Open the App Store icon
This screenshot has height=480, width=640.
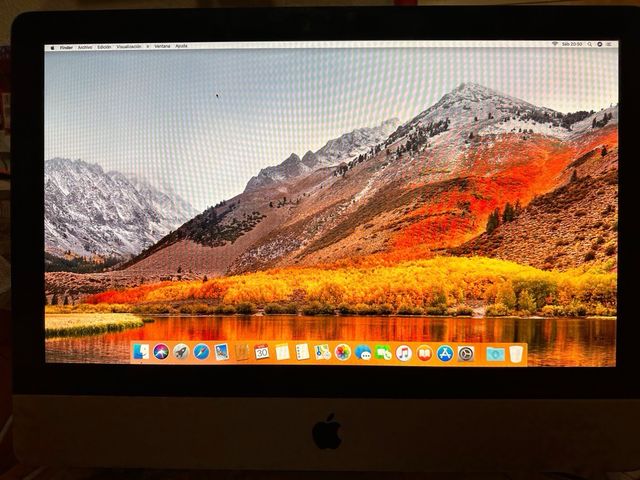[445, 353]
